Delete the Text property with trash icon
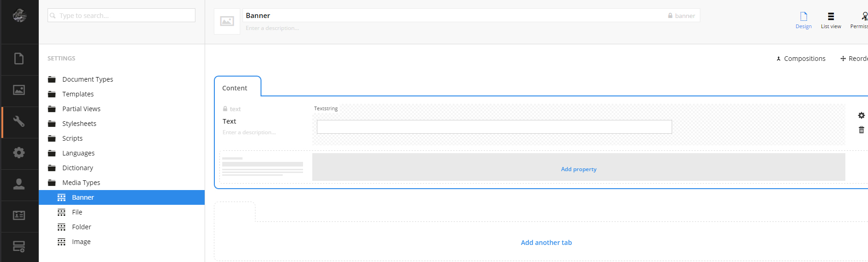 pos(861,130)
